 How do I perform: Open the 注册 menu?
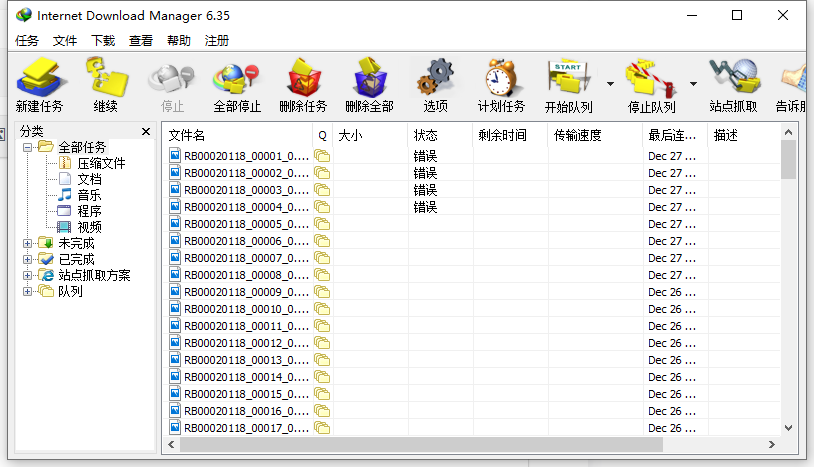click(x=216, y=40)
